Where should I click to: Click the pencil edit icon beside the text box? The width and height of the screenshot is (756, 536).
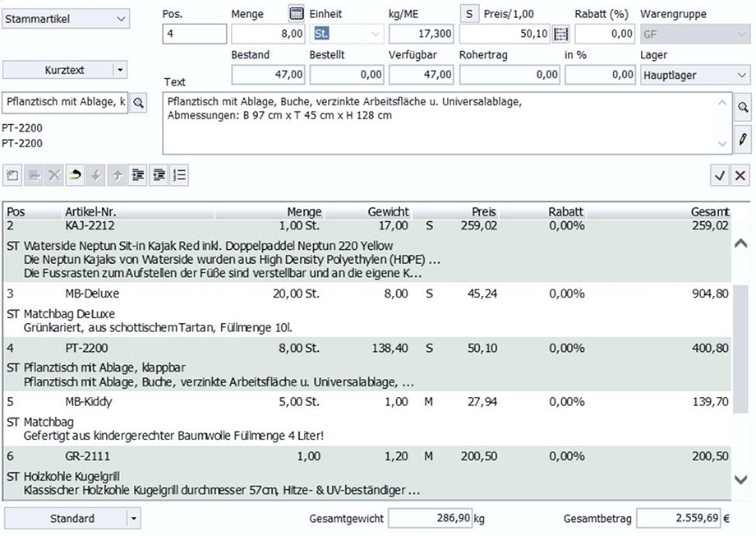click(743, 136)
